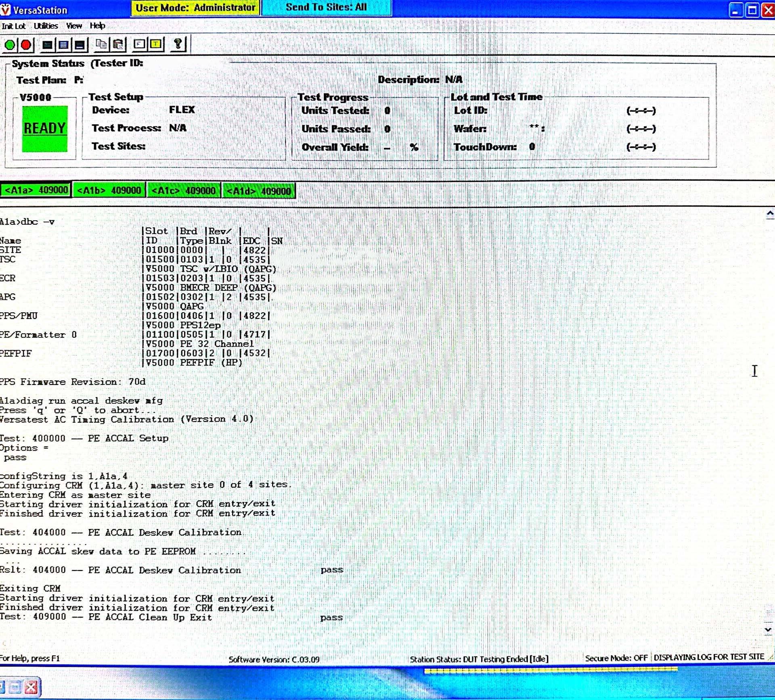Click restore button of minimized window at bottom-left
Screen dimensions: 775x700
pyautogui.click(x=15, y=687)
